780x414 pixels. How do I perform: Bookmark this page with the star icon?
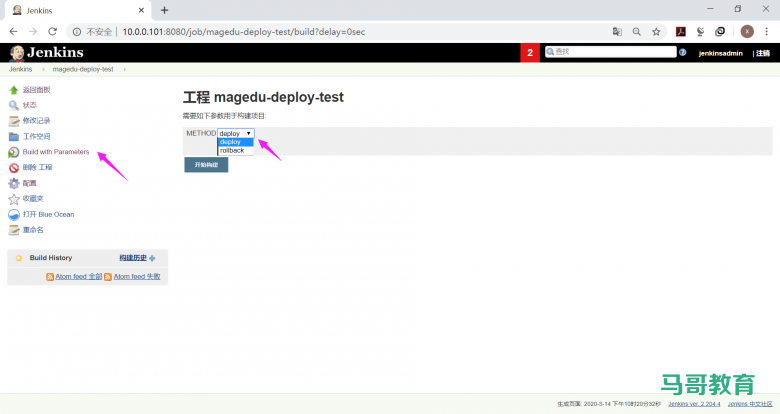(x=656, y=31)
